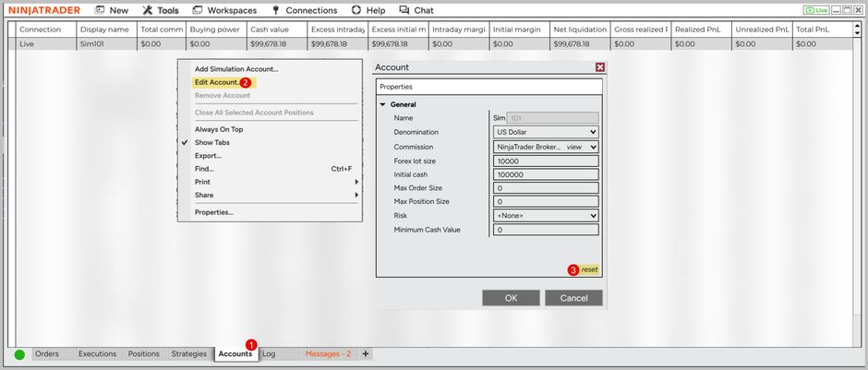Image resolution: width=868 pixels, height=370 pixels.
Task: Open Properties from context menu
Action: tap(213, 212)
